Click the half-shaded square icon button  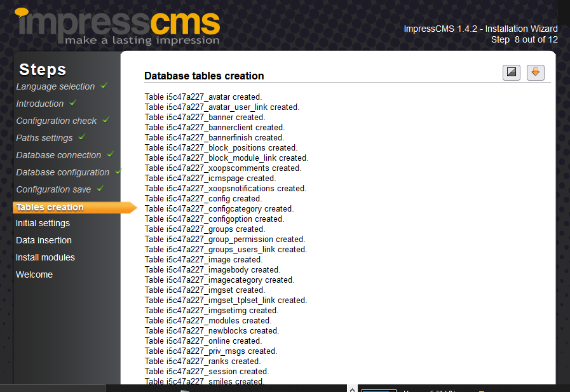click(512, 72)
